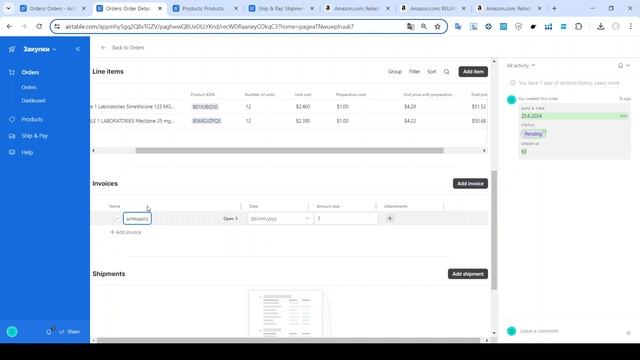Click Add shipment button
Viewport: 640px width, 360px height.
coord(468,274)
